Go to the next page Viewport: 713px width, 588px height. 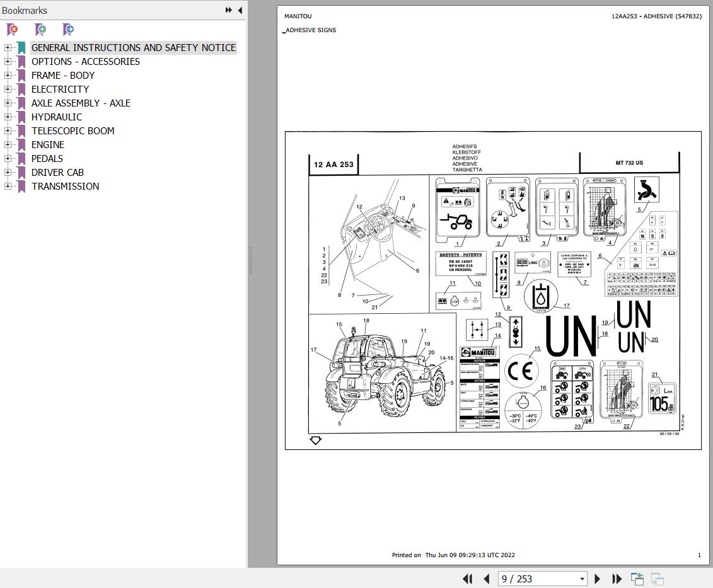tap(597, 579)
